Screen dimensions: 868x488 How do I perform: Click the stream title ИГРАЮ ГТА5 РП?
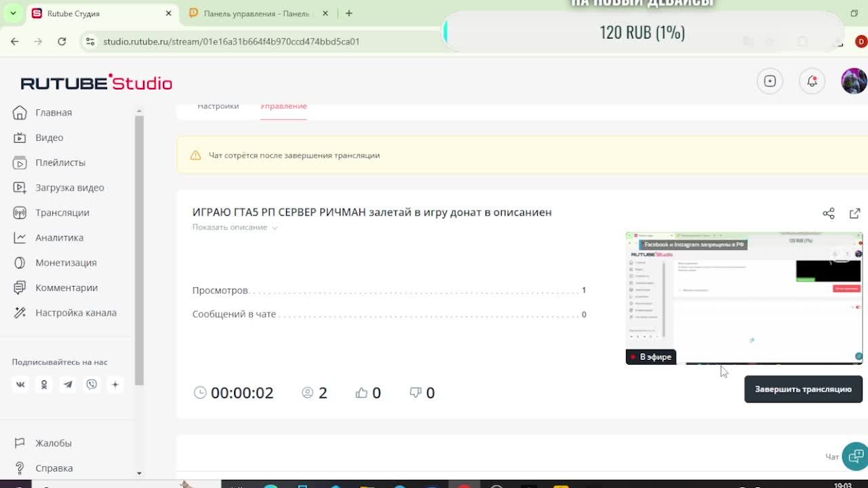point(372,212)
